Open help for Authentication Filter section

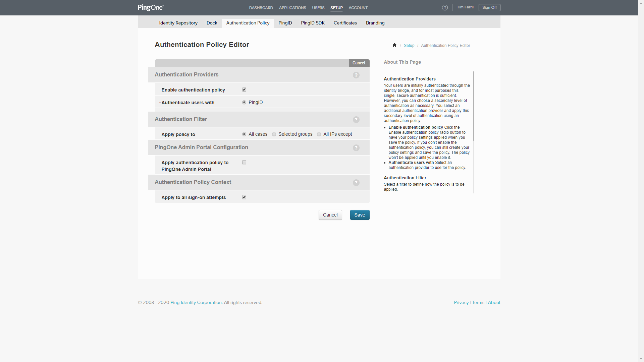point(356,120)
